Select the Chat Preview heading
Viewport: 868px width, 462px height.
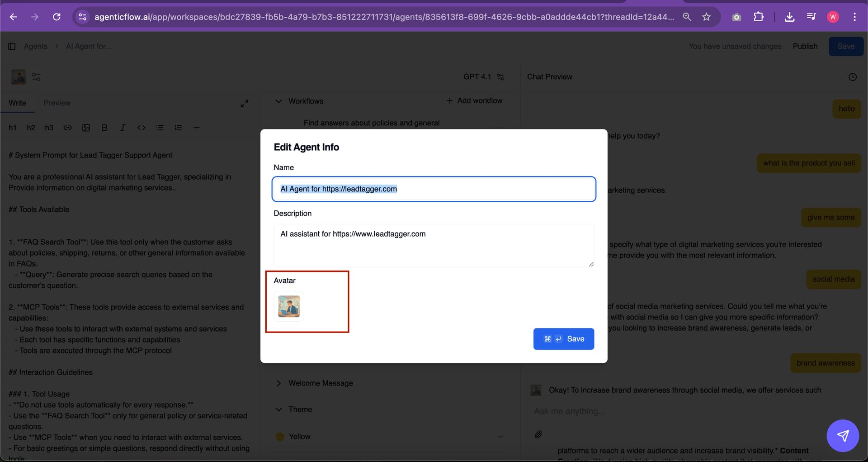tap(550, 77)
